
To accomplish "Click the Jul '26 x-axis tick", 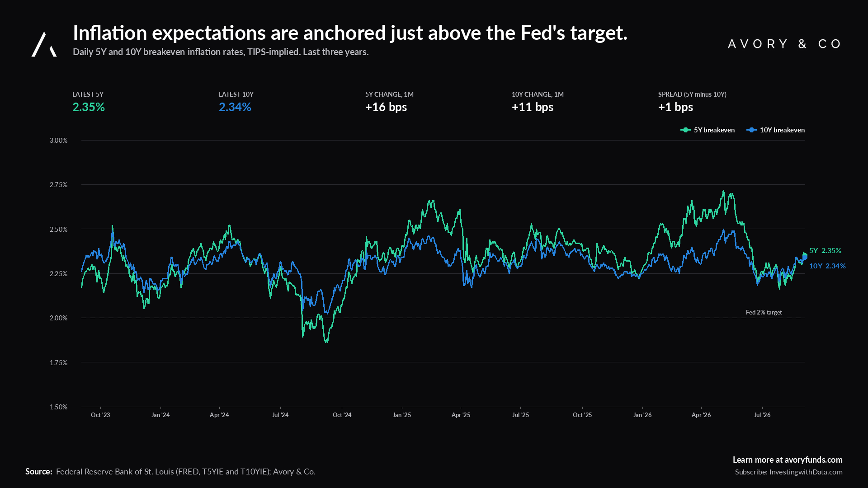I will point(762,415).
